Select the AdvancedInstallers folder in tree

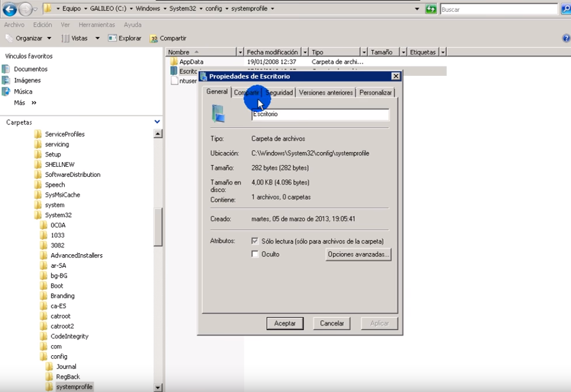click(76, 255)
